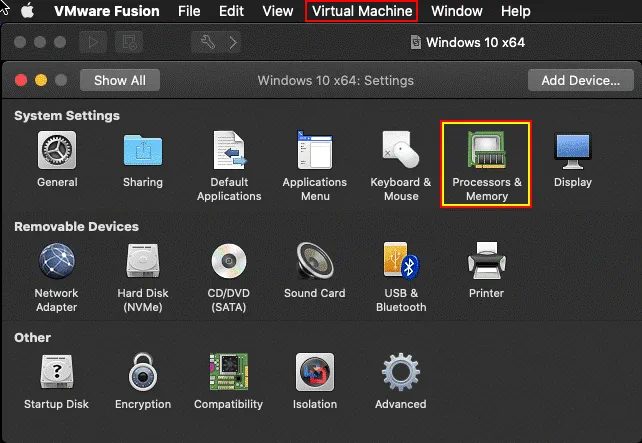The width and height of the screenshot is (642, 443).
Task: Click the Show All button
Action: [120, 80]
